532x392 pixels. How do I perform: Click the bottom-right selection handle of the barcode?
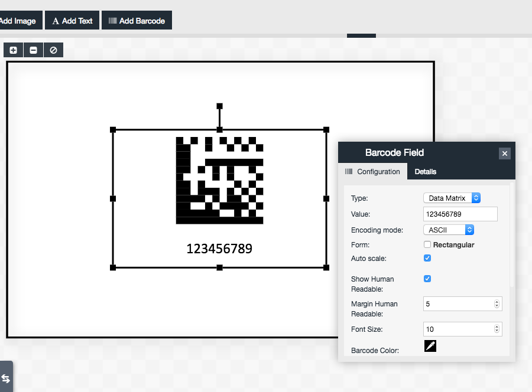326,267
